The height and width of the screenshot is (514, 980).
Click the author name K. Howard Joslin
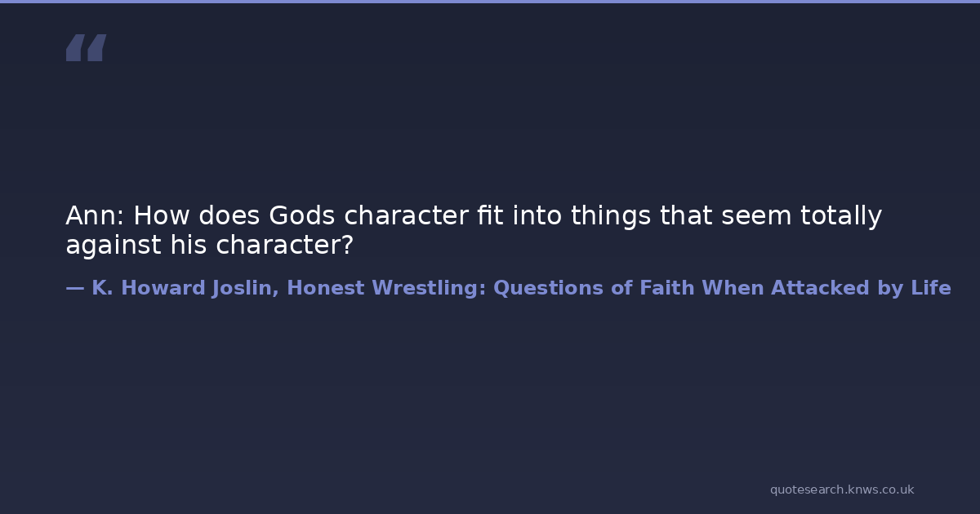pyautogui.click(x=184, y=288)
